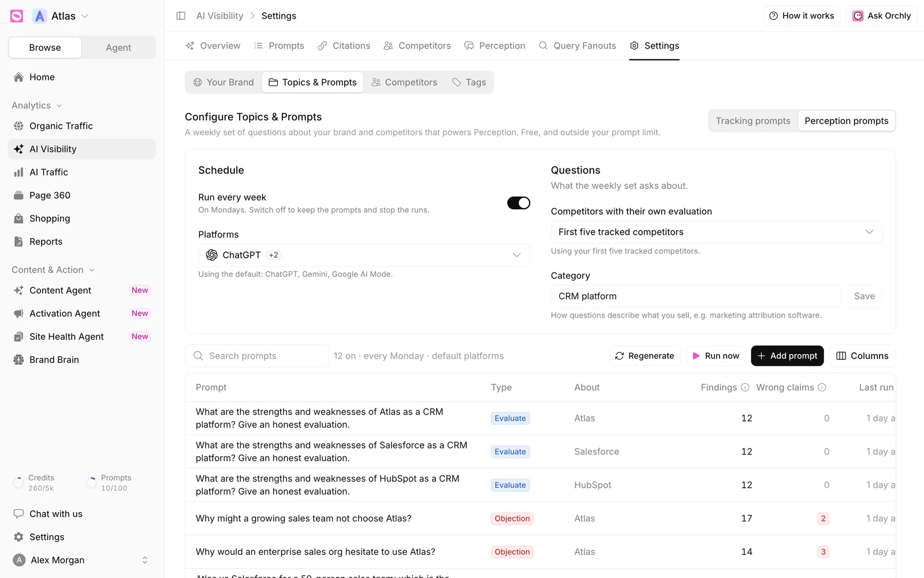
Task: Open AI Traffic bar chart icon
Action: click(18, 172)
